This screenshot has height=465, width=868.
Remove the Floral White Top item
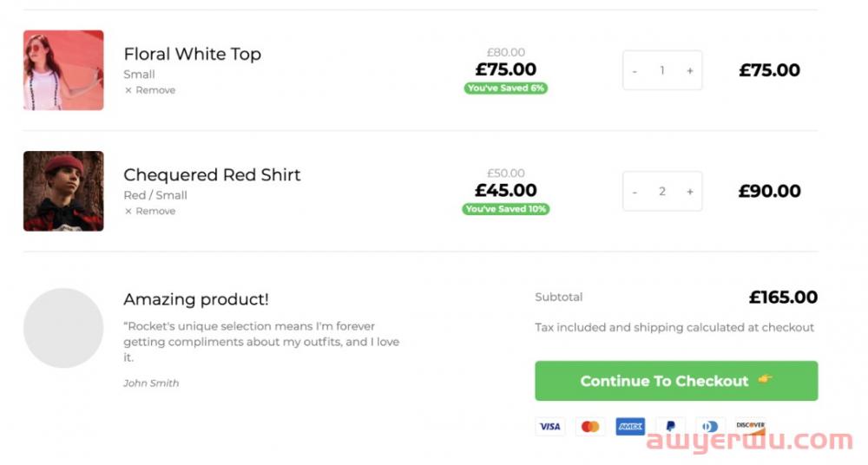click(150, 90)
